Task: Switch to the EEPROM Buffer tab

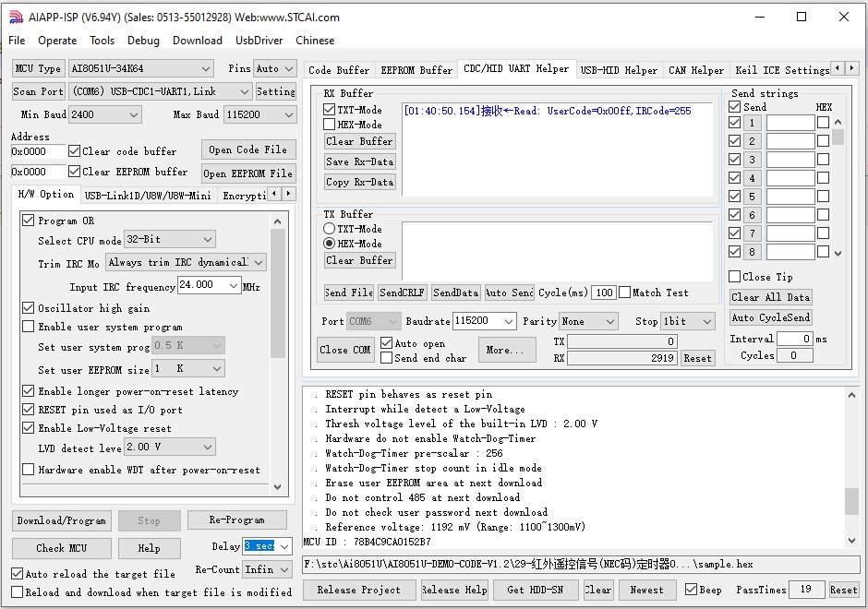Action: (x=416, y=70)
